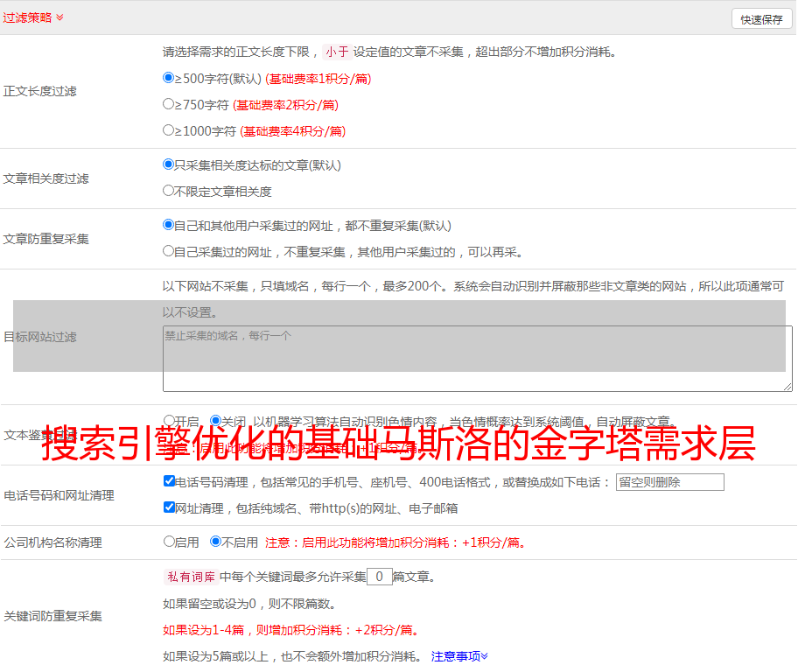Select 自己和其他用户采集过的网址 no-repeat option
The width and height of the screenshot is (798, 672).
click(x=169, y=225)
